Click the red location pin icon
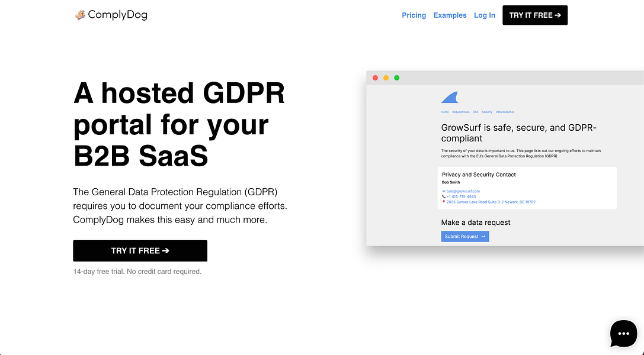This screenshot has height=355, width=644. tap(444, 202)
